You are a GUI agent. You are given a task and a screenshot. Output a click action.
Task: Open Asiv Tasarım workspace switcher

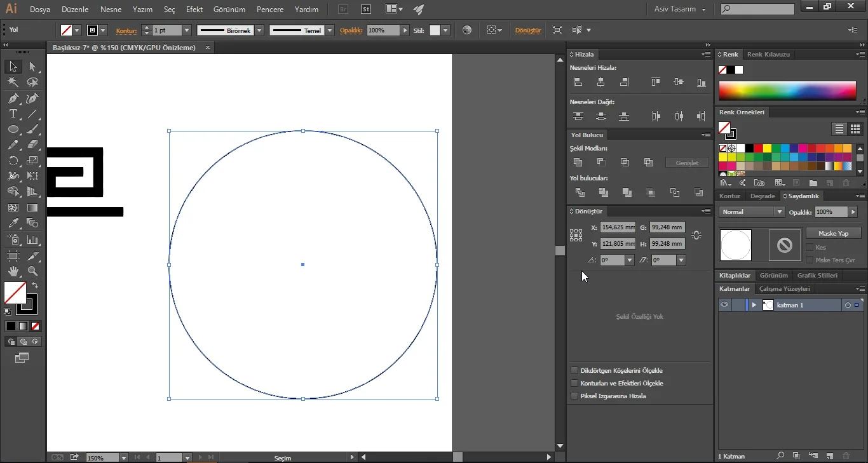pos(680,10)
